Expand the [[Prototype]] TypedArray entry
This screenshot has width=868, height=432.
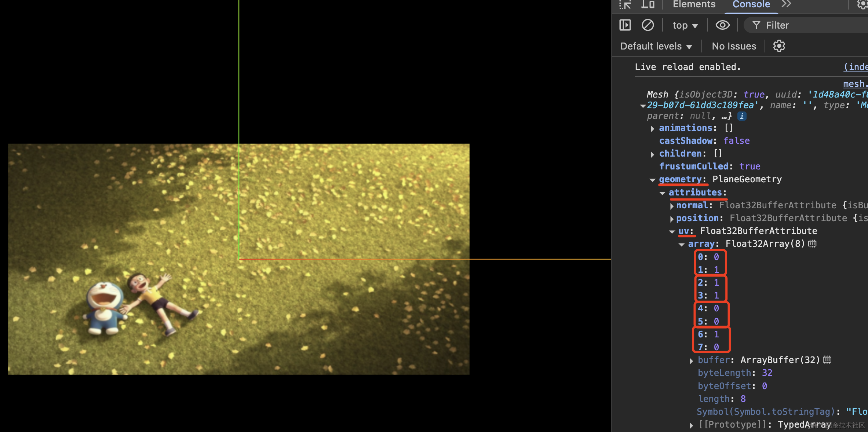(692, 425)
